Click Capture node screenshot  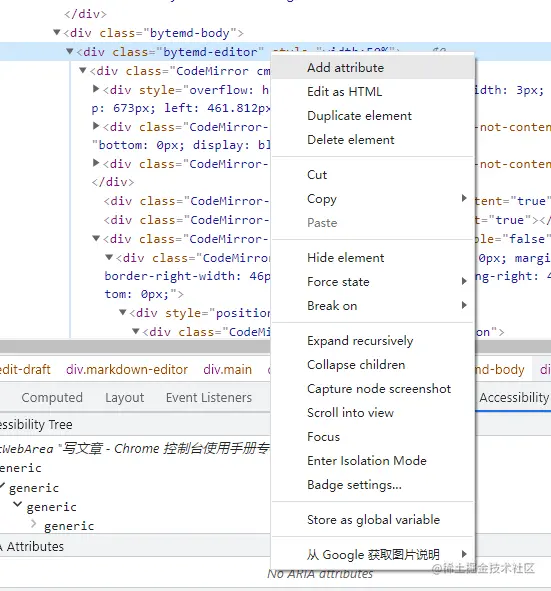372,389
